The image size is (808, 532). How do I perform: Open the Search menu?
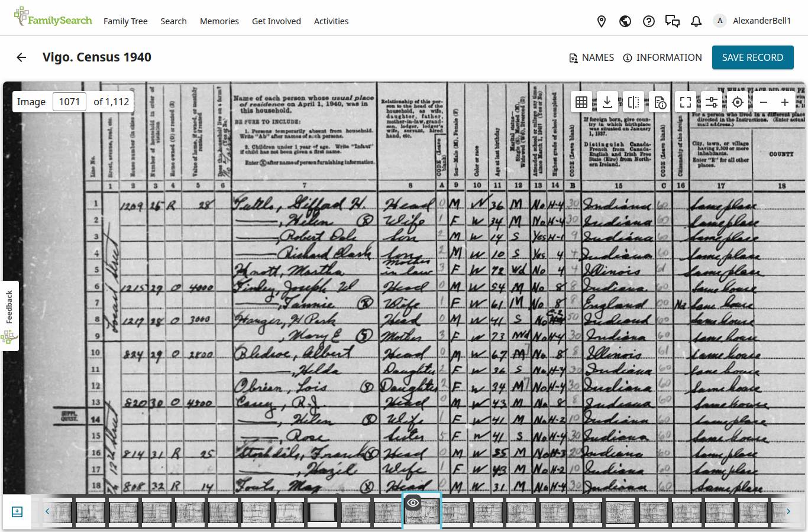(173, 21)
